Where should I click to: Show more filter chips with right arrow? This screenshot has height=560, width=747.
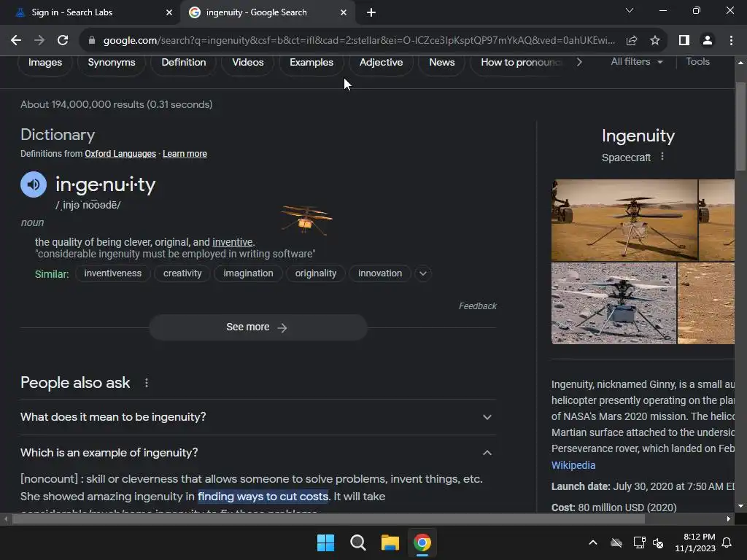(x=578, y=63)
